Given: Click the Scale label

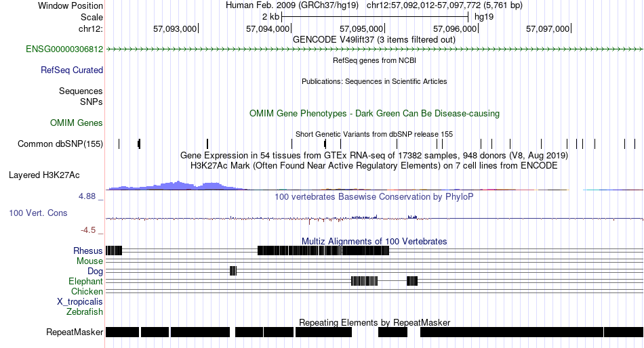Looking at the screenshot, I should pos(92,17).
